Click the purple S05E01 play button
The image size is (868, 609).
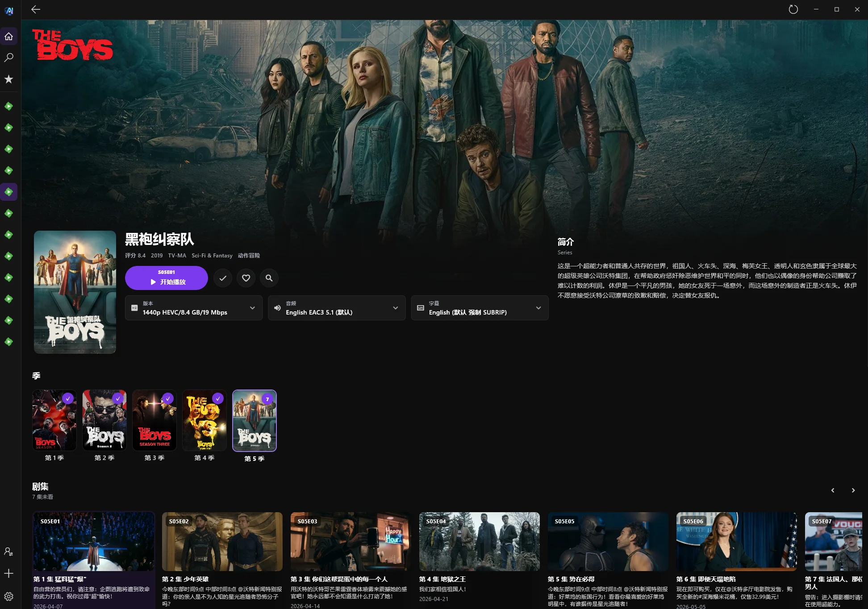coord(167,278)
